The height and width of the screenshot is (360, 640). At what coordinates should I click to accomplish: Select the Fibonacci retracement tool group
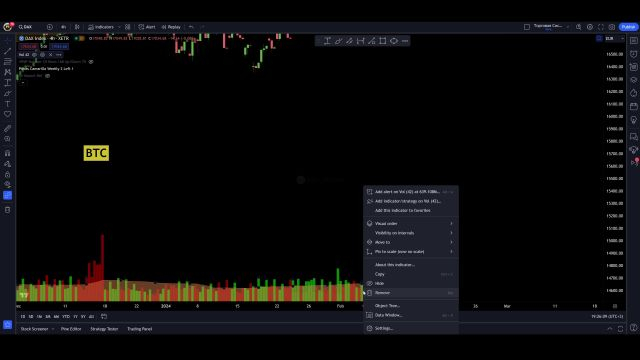(x=7, y=62)
